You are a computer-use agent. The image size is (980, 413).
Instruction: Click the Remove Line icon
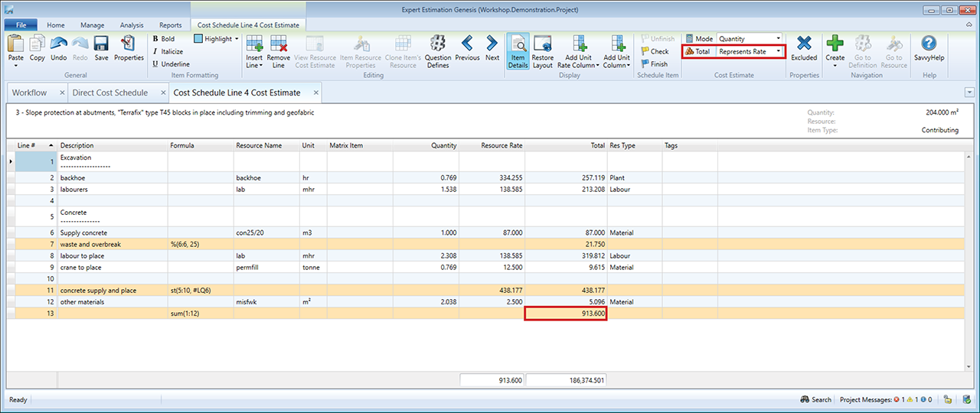pyautogui.click(x=279, y=44)
